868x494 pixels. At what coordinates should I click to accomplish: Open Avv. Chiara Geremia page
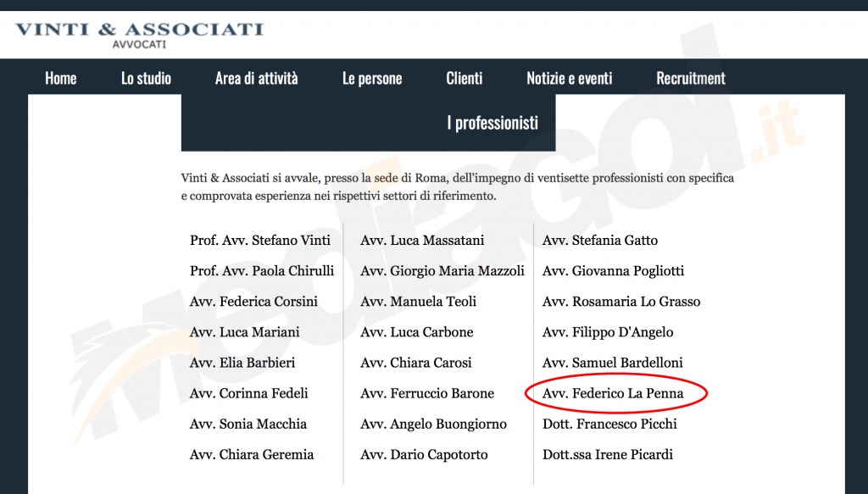point(252,455)
